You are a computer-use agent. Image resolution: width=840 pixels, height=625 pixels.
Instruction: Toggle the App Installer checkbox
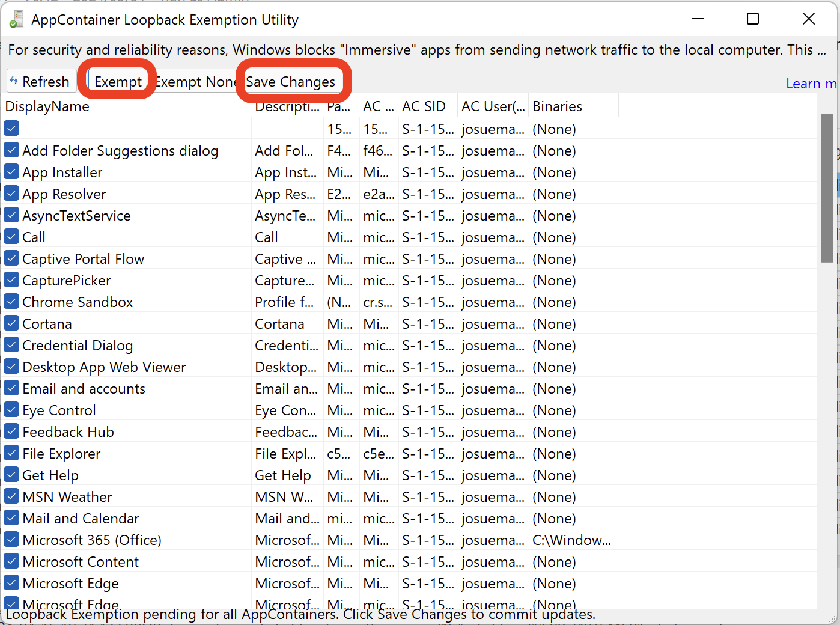(11, 172)
